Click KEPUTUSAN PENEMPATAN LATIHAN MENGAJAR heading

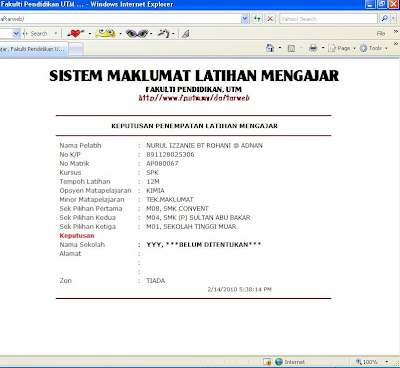pos(195,126)
